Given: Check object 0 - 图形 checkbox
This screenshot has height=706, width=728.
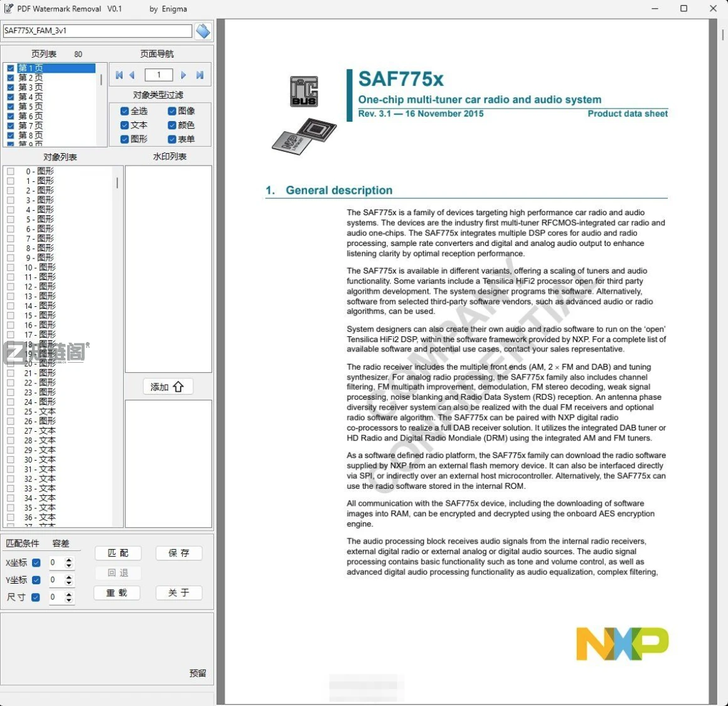Looking at the screenshot, I should 11,171.
